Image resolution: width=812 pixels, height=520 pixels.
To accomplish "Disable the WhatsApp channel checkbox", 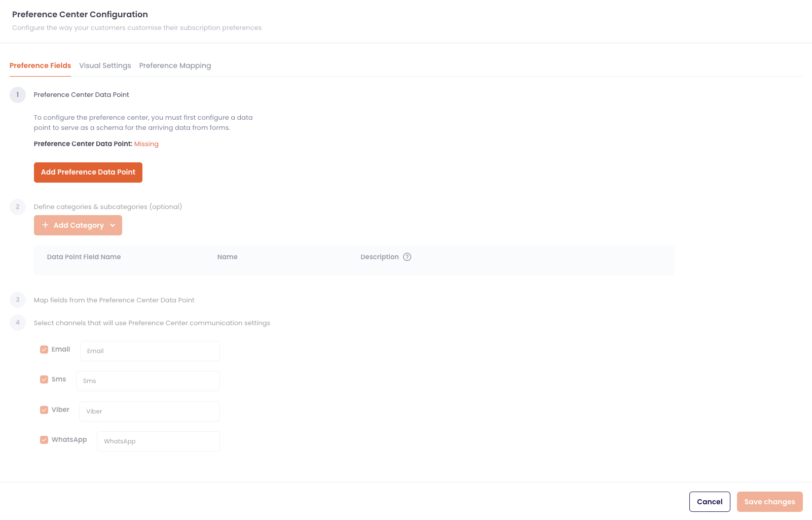I will coord(44,440).
